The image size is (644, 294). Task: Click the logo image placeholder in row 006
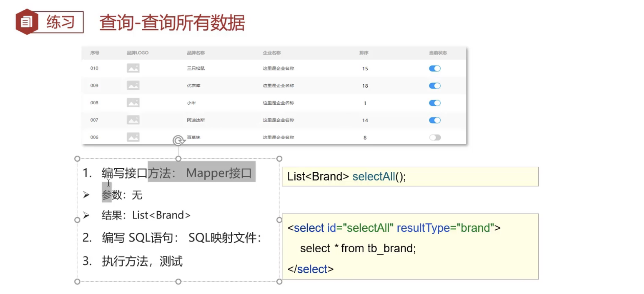click(133, 137)
